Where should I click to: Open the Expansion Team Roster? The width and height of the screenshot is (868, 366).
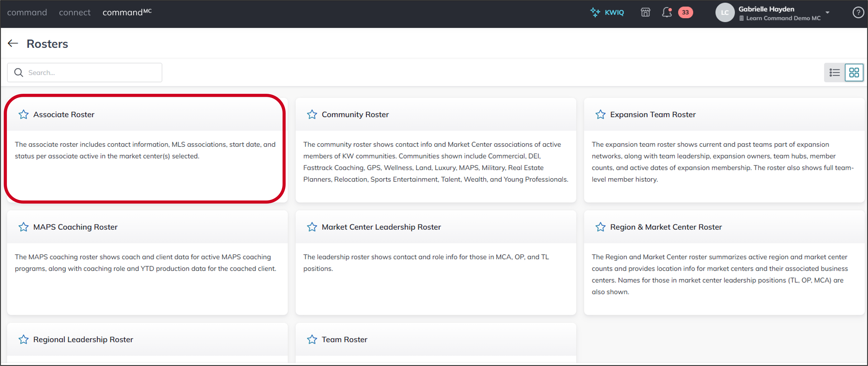(x=653, y=115)
